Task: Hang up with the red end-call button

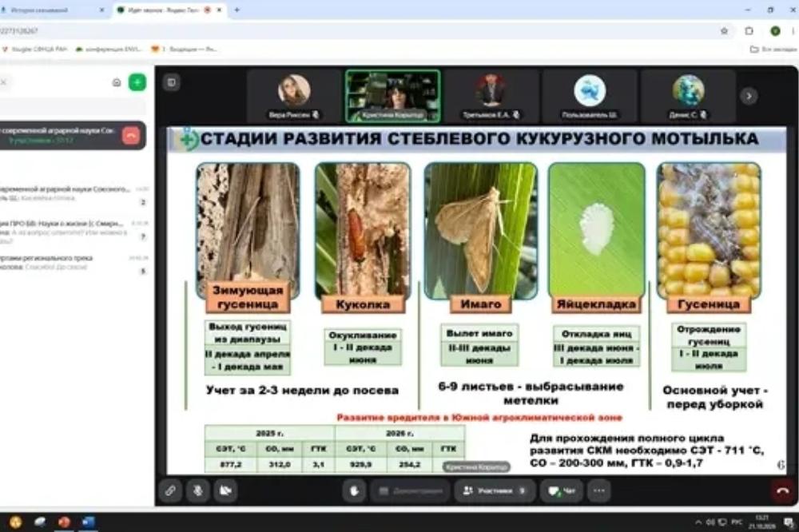Action: 783,490
